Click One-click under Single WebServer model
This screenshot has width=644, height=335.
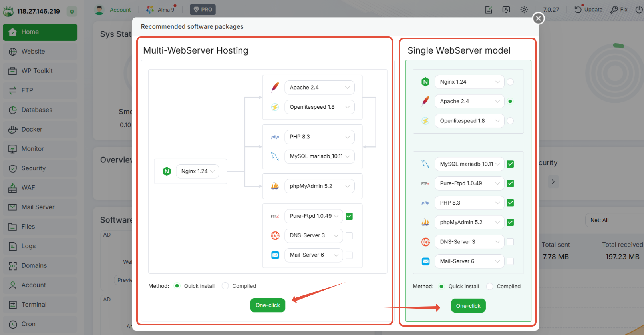point(468,306)
